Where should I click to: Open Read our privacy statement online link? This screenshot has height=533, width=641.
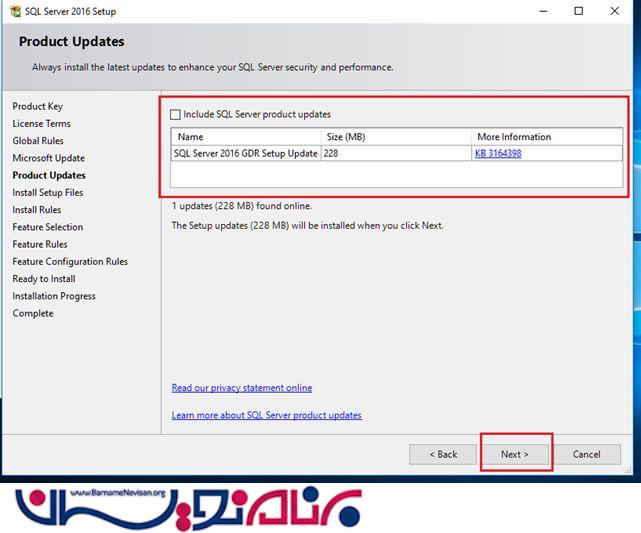pos(242,387)
